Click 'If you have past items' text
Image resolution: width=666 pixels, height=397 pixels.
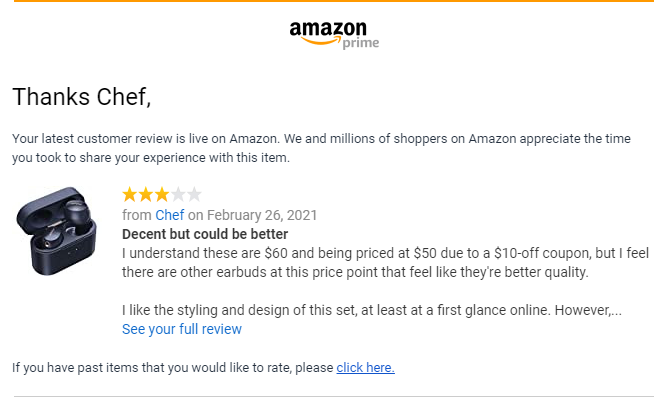pos(172,368)
